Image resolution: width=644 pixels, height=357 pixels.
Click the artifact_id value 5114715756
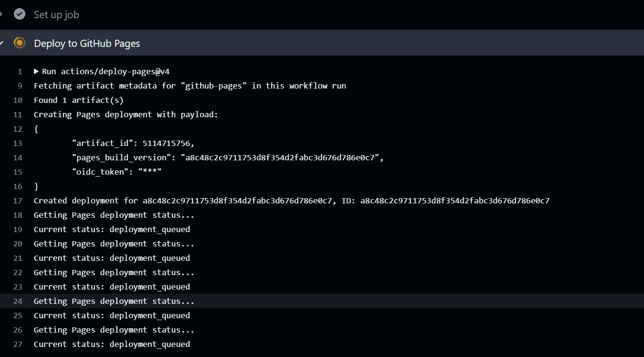[x=168, y=143]
